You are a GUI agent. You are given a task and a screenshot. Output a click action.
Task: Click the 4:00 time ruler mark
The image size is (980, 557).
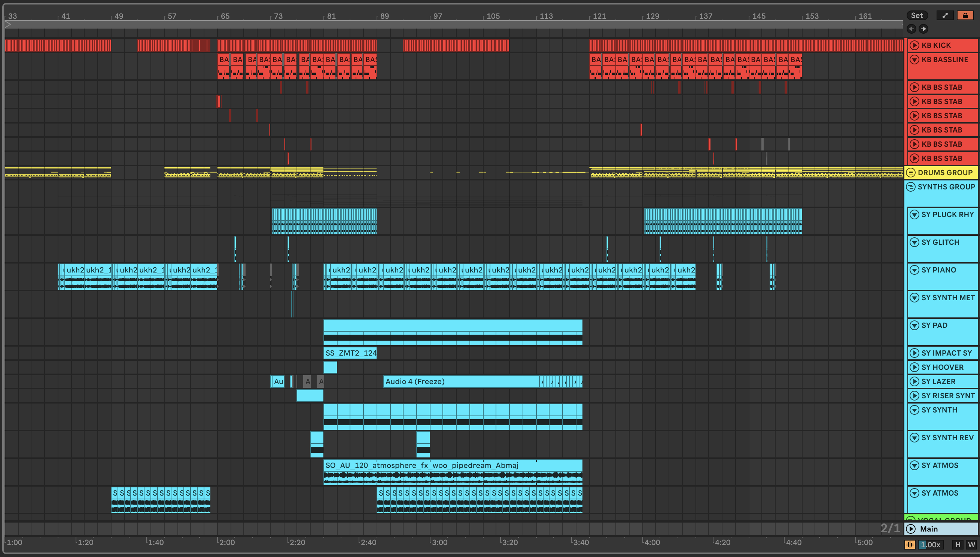[652, 542]
